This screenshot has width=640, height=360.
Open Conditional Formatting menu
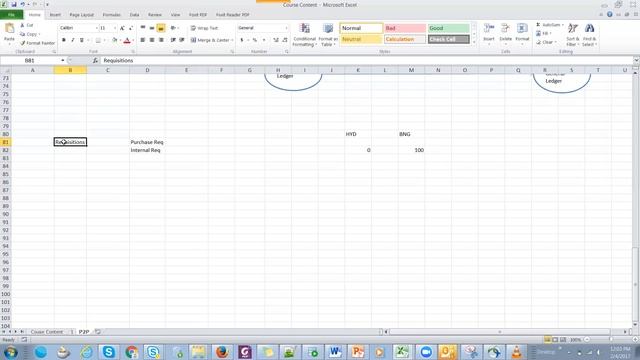(x=304, y=35)
